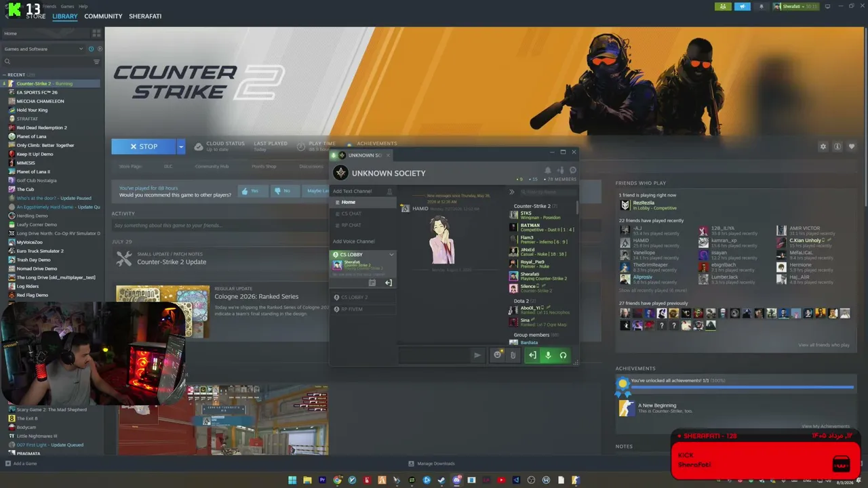The width and height of the screenshot is (868, 488).
Task: Open Google Chrome from the taskbar
Action: (337, 481)
